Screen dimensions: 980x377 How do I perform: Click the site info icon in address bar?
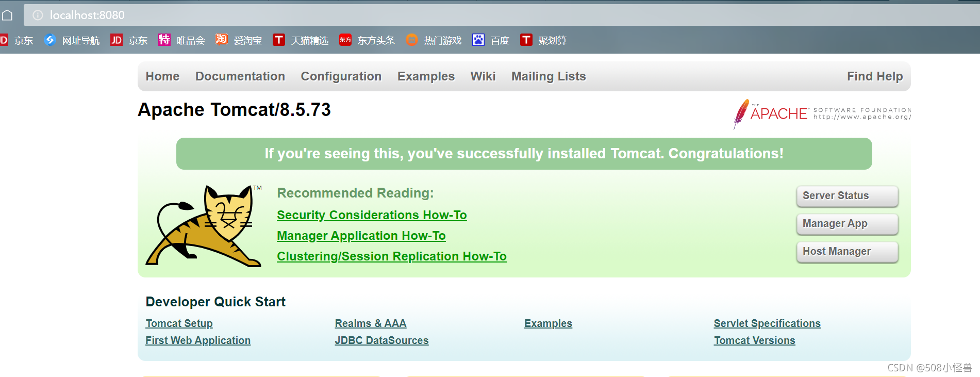pos(38,15)
